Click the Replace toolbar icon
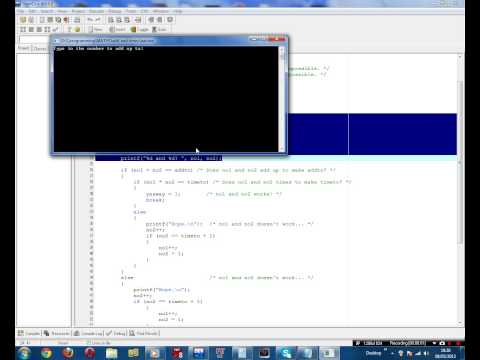 (119, 20)
